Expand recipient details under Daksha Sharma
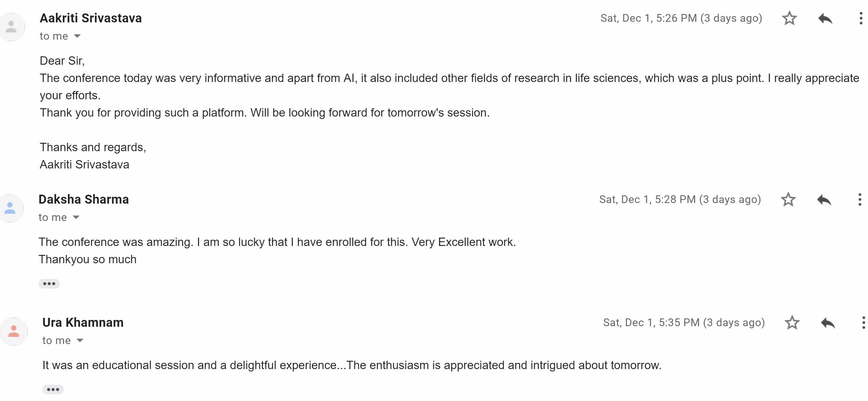Screen dimensions: 868x401 point(76,217)
